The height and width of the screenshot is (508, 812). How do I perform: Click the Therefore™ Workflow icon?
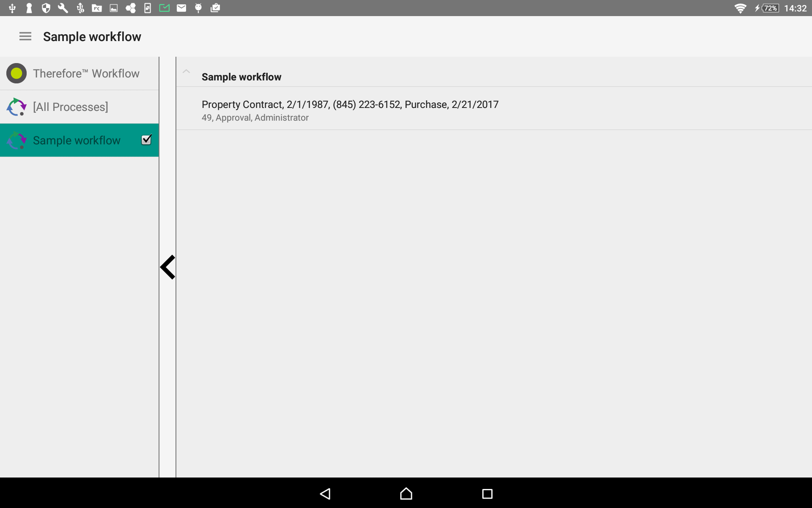click(16, 73)
